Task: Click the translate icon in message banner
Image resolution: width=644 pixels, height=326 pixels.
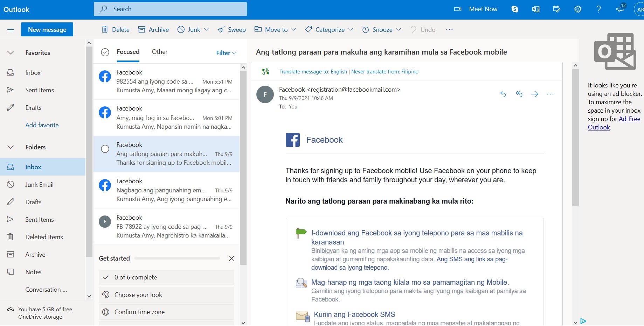Action: tap(266, 72)
